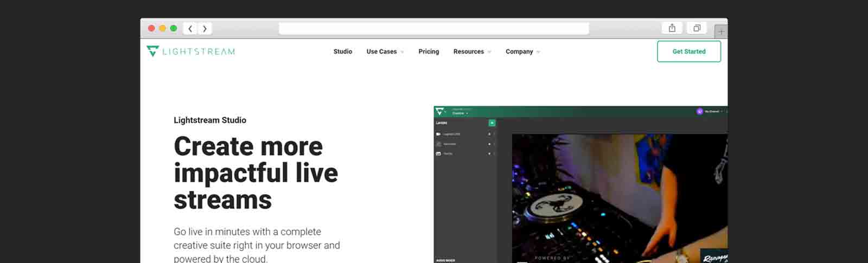This screenshot has width=868, height=263.
Task: Toggle visibility of the third layer
Action: click(489, 153)
